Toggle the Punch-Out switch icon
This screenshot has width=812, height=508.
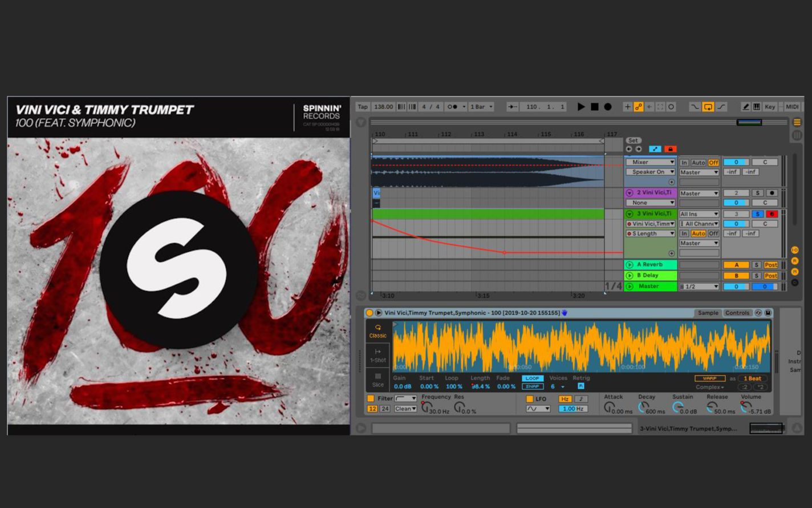click(721, 107)
